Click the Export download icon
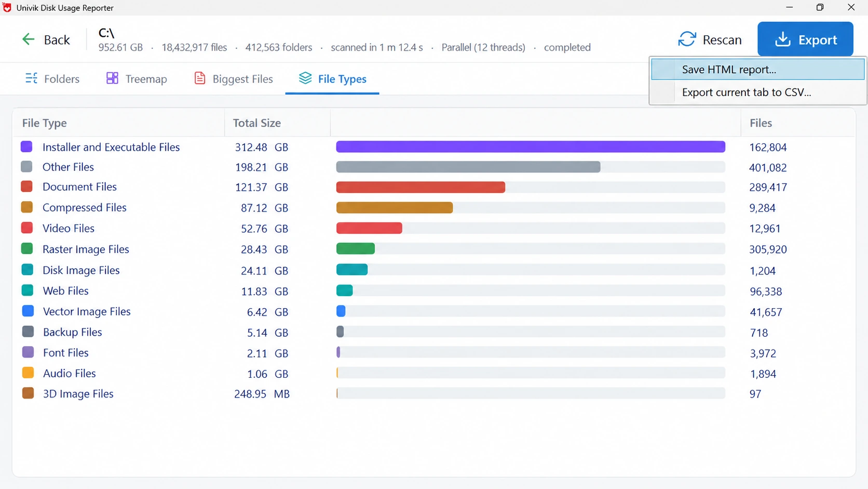Screen dimensions: 868x489 782,39
